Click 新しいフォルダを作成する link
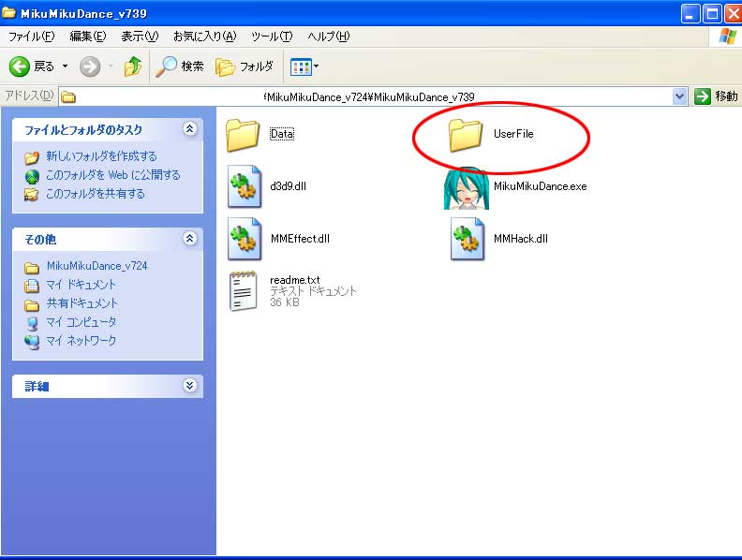The image size is (742, 560). pos(101,156)
